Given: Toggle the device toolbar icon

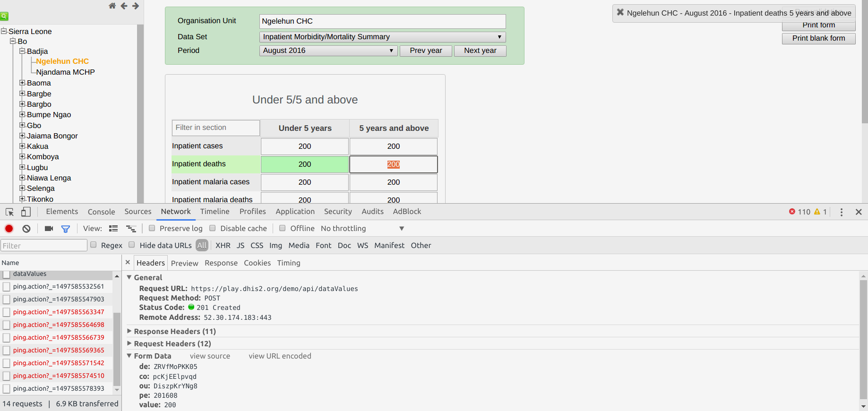Looking at the screenshot, I should (26, 212).
